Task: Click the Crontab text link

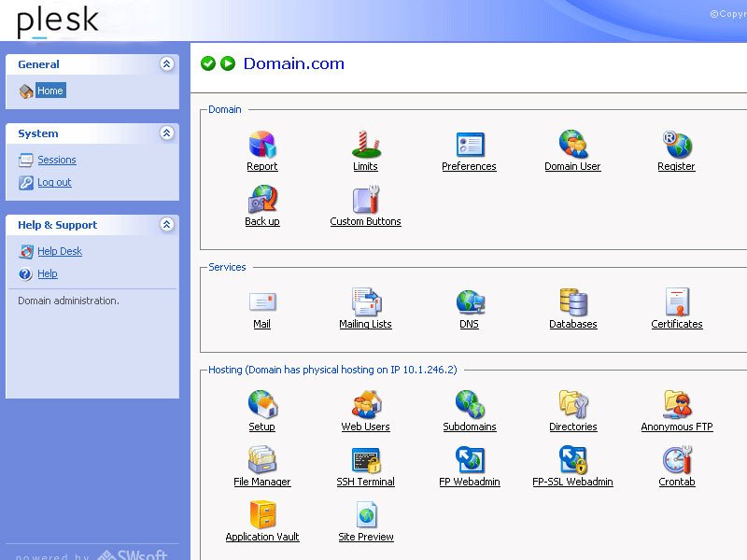Action: pos(677,482)
